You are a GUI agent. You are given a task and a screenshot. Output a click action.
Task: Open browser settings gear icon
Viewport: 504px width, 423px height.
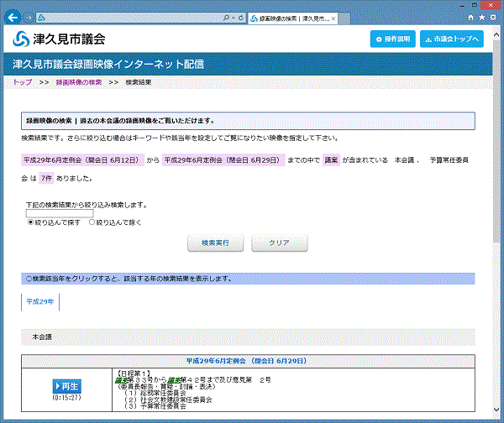point(493,18)
